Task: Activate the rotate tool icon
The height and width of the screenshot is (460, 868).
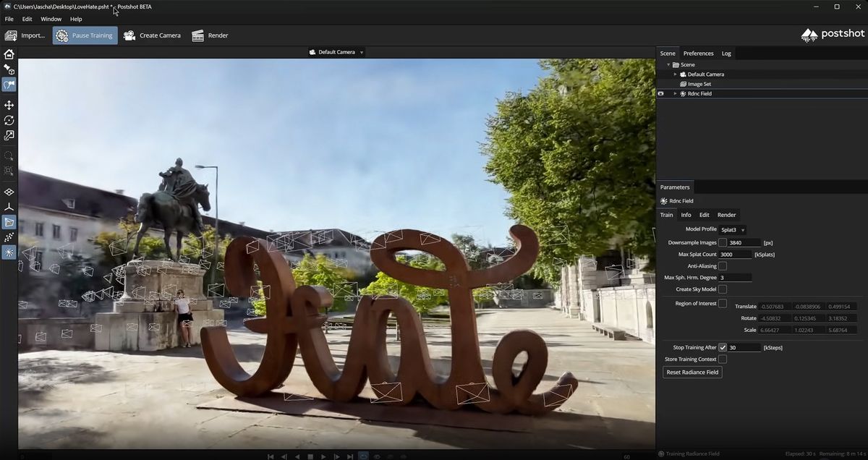Action: (x=9, y=120)
